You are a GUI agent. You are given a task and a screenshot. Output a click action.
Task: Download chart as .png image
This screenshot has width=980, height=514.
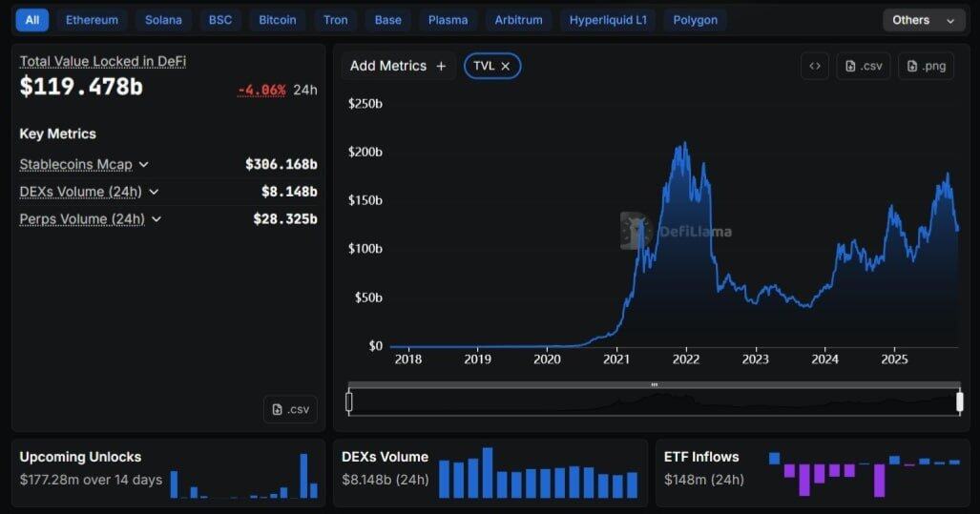tap(926, 66)
